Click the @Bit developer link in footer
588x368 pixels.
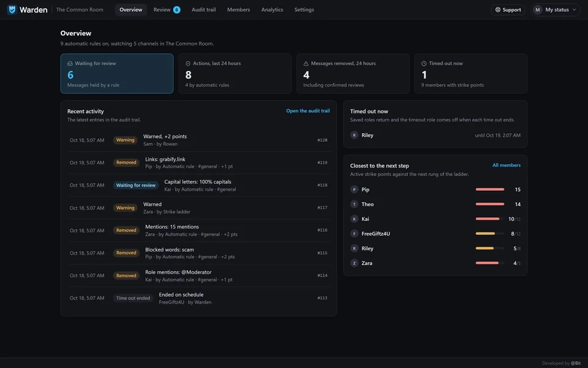[576, 363]
